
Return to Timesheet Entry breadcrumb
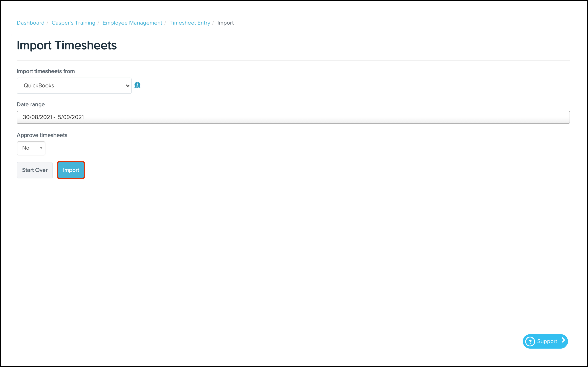point(190,23)
